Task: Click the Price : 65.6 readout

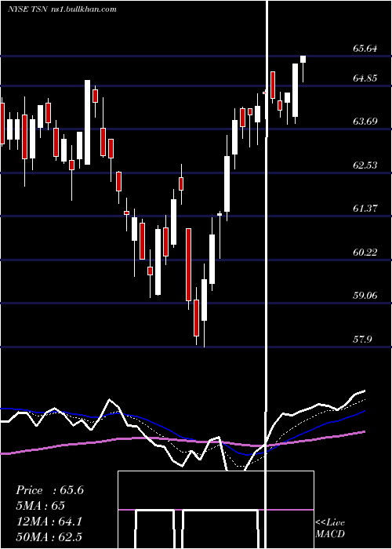Action: pos(49,490)
